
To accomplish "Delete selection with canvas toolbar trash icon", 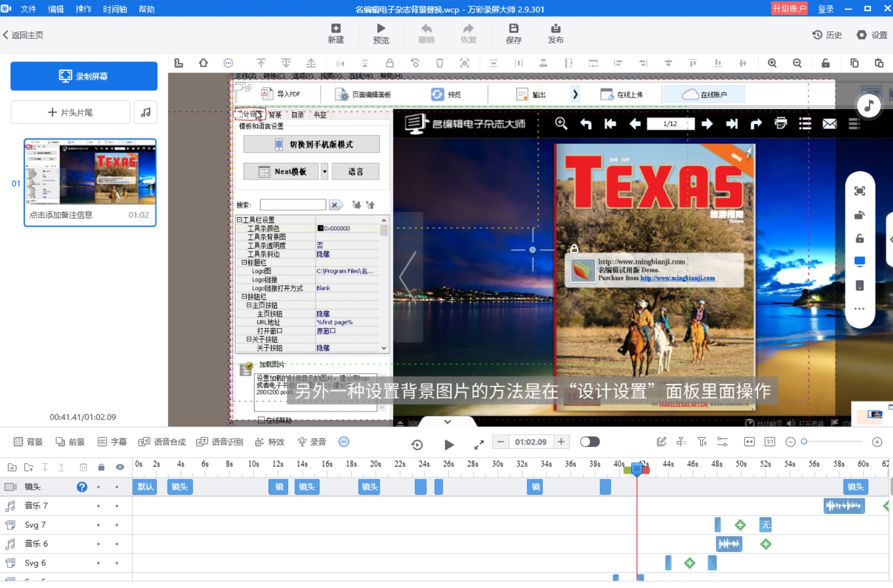I will point(439,63).
